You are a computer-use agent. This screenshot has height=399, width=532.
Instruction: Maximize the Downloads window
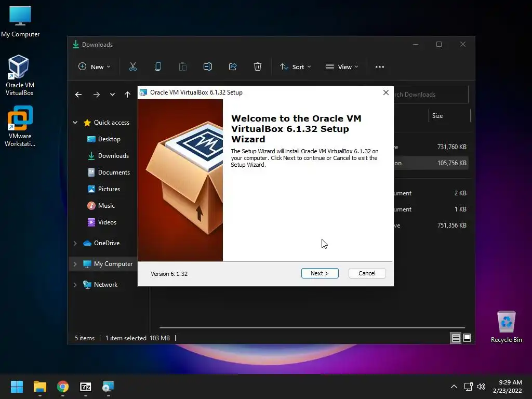coord(439,45)
